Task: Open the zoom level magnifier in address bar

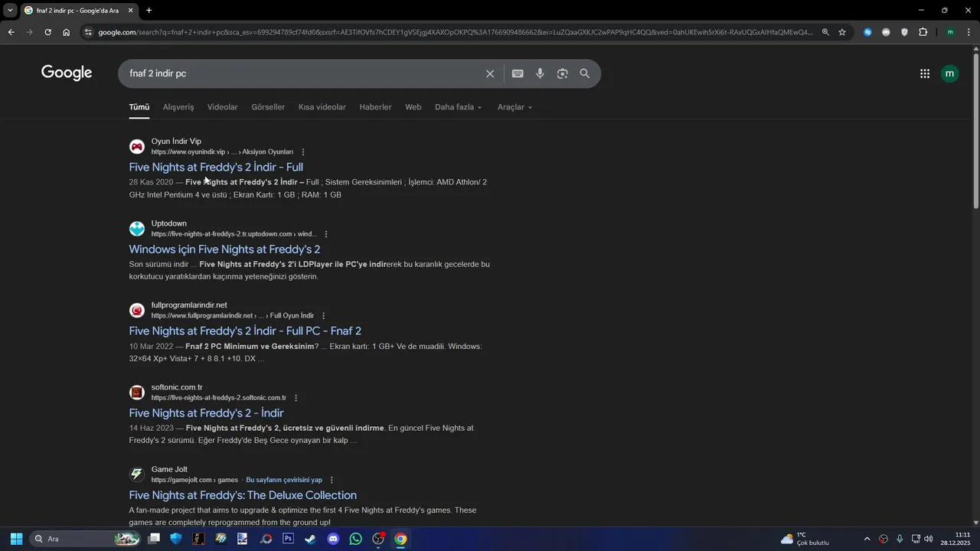Action: pyautogui.click(x=825, y=32)
